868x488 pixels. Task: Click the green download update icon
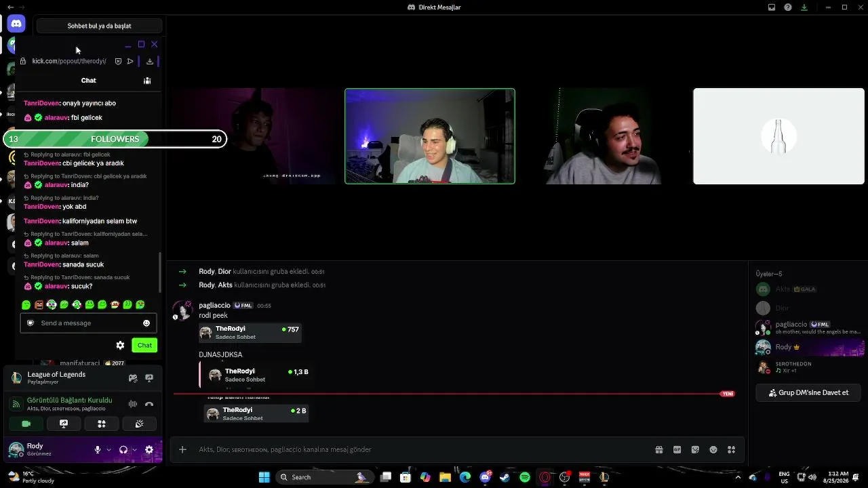(x=804, y=7)
